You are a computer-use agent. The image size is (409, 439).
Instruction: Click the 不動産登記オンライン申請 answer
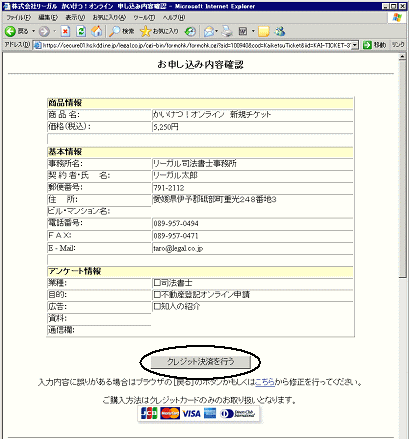(202, 295)
